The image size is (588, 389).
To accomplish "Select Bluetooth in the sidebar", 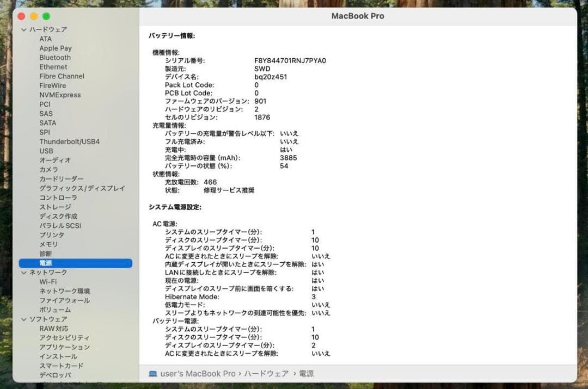I will point(54,57).
